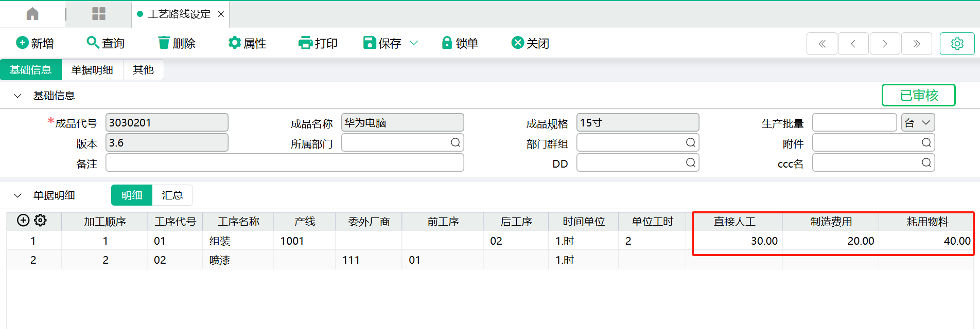Click the home icon tab
Viewport: 980px width, 329px height.
[x=32, y=14]
